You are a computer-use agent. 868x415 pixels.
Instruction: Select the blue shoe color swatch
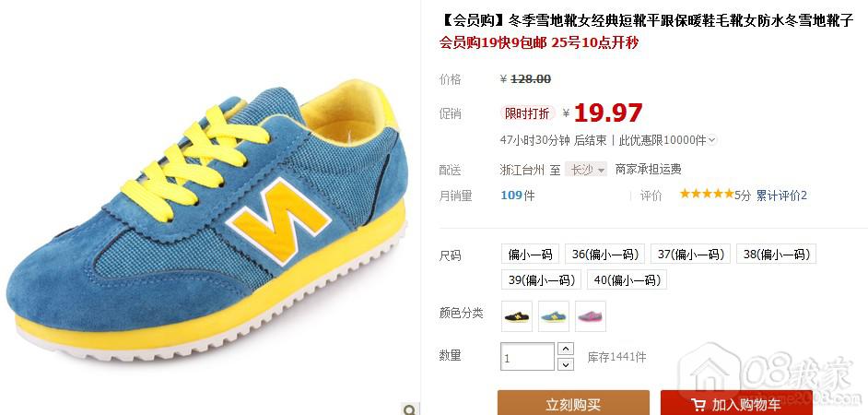pos(554,316)
